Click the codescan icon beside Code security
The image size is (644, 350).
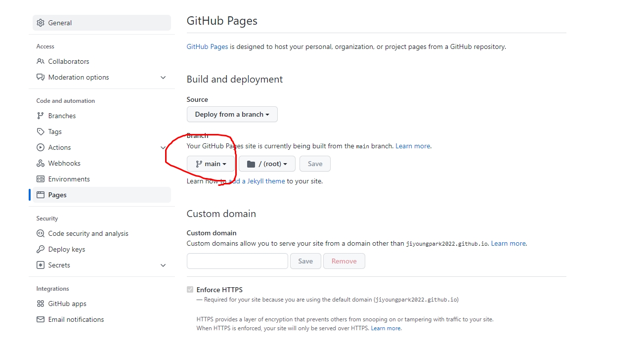[x=41, y=233]
